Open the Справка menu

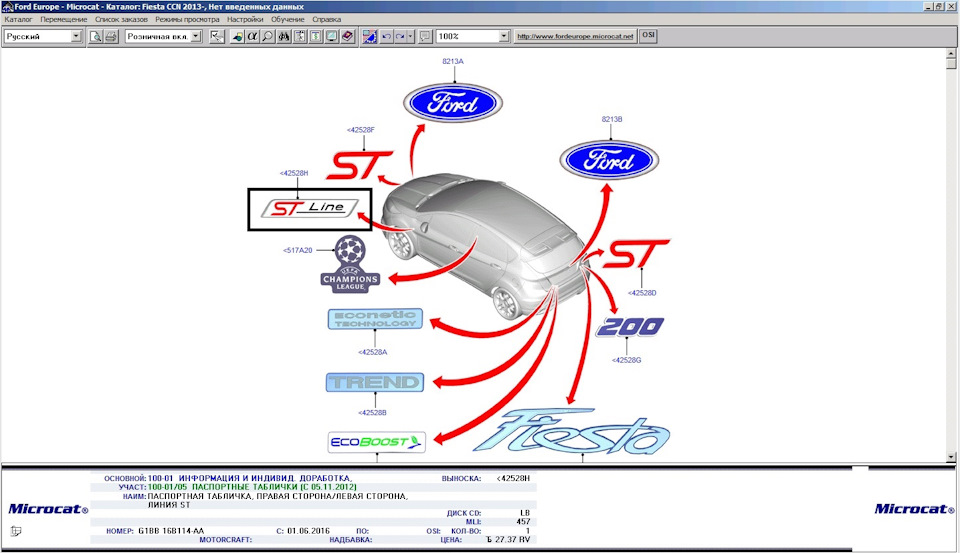[326, 20]
